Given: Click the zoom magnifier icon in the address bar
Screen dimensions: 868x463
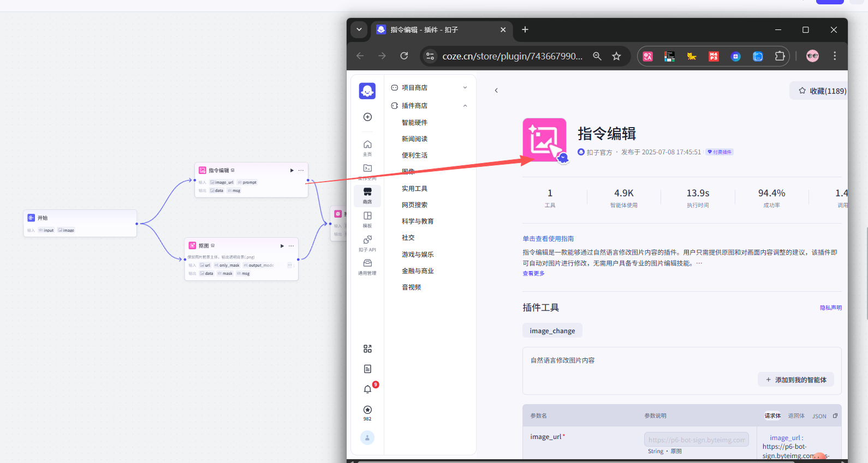Looking at the screenshot, I should click(597, 56).
